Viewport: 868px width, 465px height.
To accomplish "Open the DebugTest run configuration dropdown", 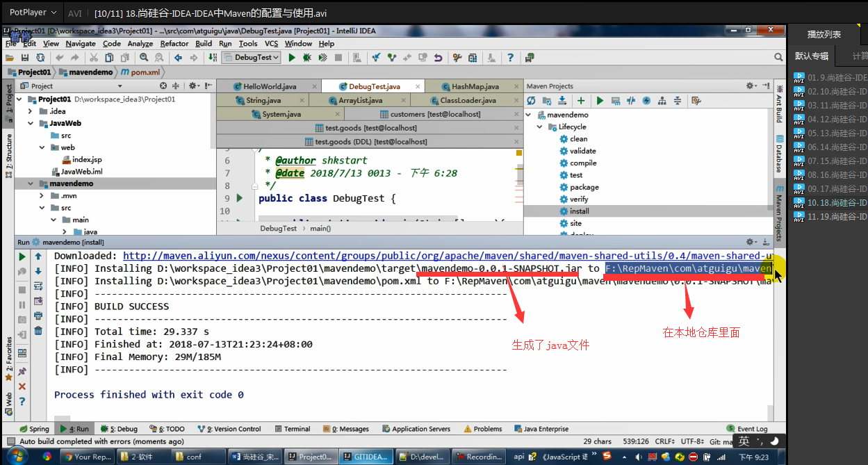I will click(251, 58).
